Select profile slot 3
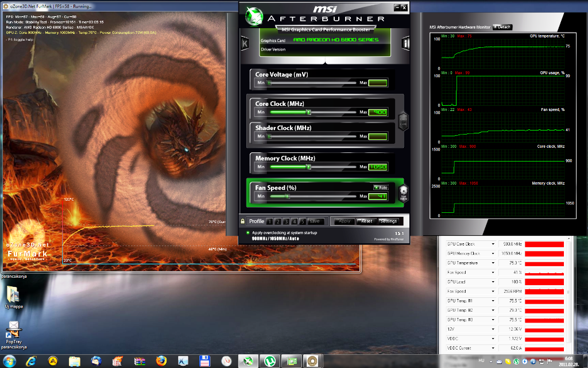The image size is (588, 368). click(x=286, y=221)
